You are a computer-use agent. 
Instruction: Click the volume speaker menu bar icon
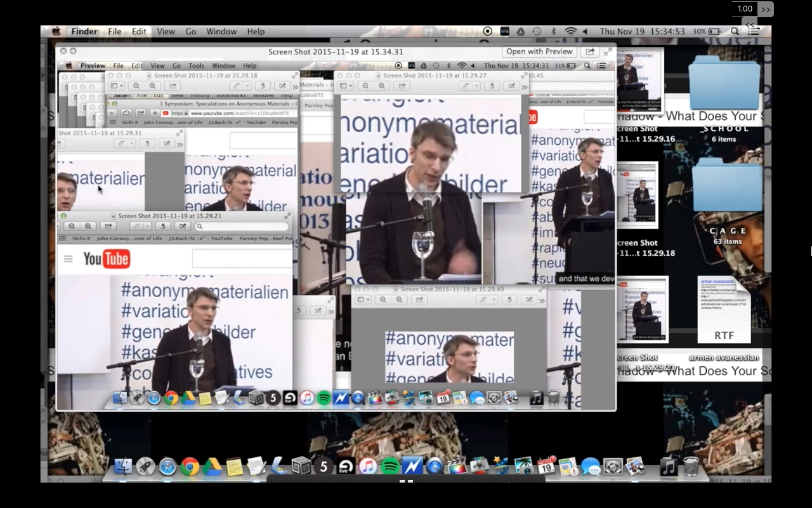[586, 31]
